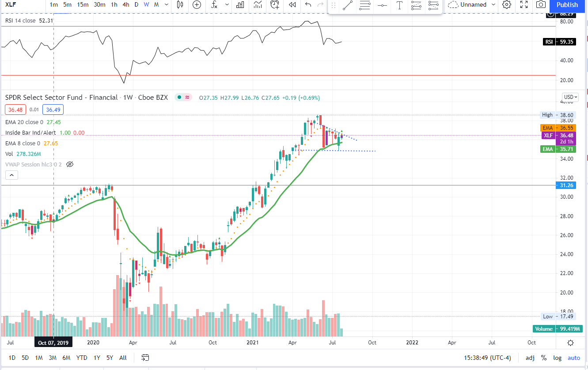
Task: Select the 4h interval
Action: pos(126,5)
